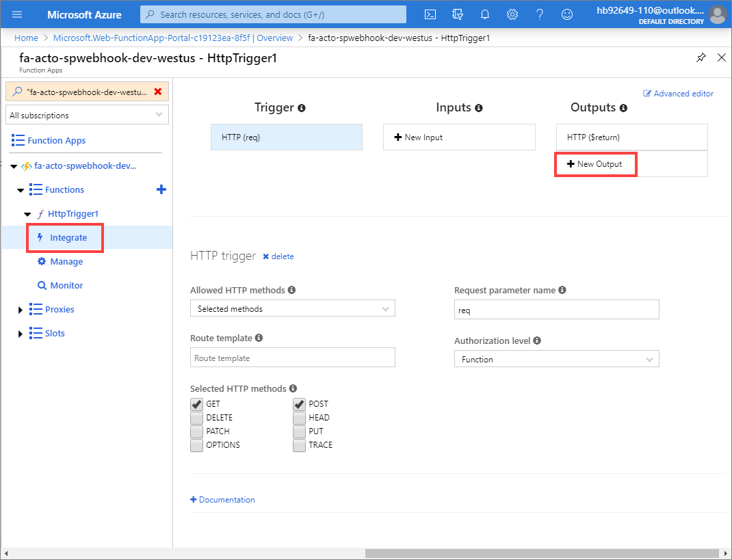
Task: Open Function Apps in sidebar
Action: coord(57,140)
